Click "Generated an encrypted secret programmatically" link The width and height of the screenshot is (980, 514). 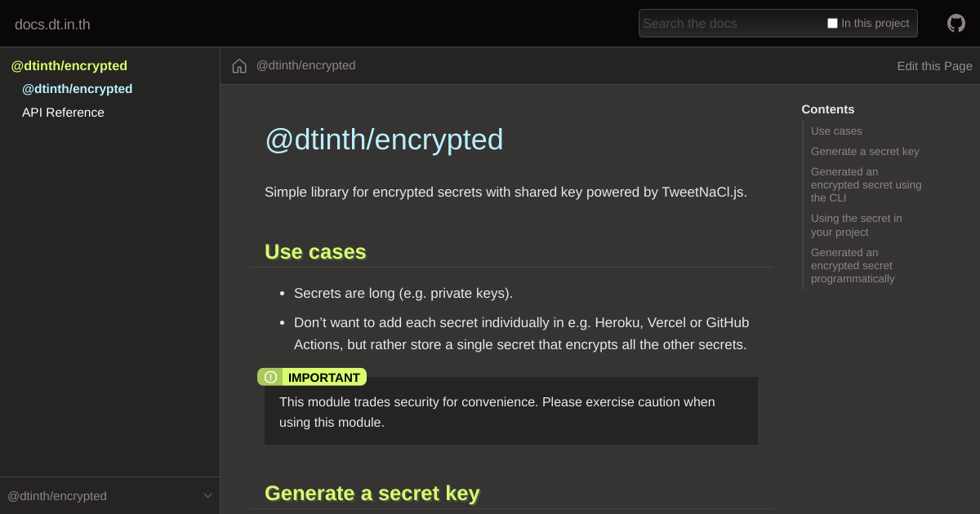tap(853, 265)
